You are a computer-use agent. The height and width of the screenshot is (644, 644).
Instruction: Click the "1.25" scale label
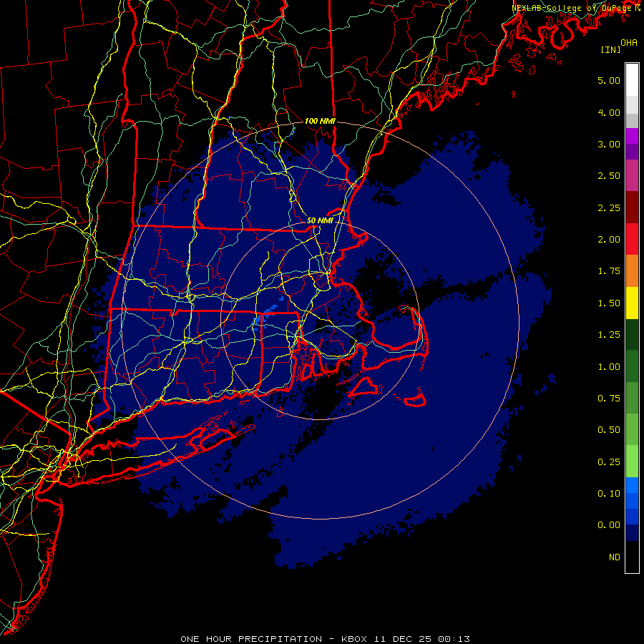[609, 335]
